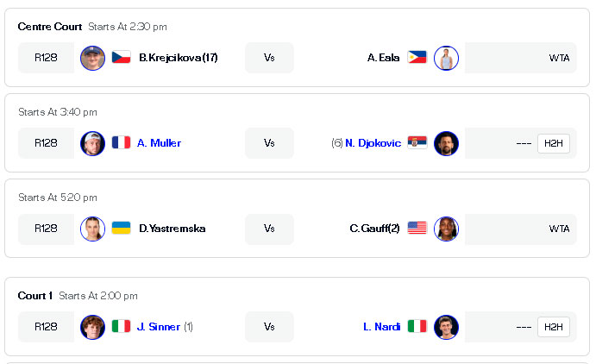Click the Italian flag beside J. Sinner
Image resolution: width=596 pixels, height=364 pixels.
pyautogui.click(x=122, y=326)
